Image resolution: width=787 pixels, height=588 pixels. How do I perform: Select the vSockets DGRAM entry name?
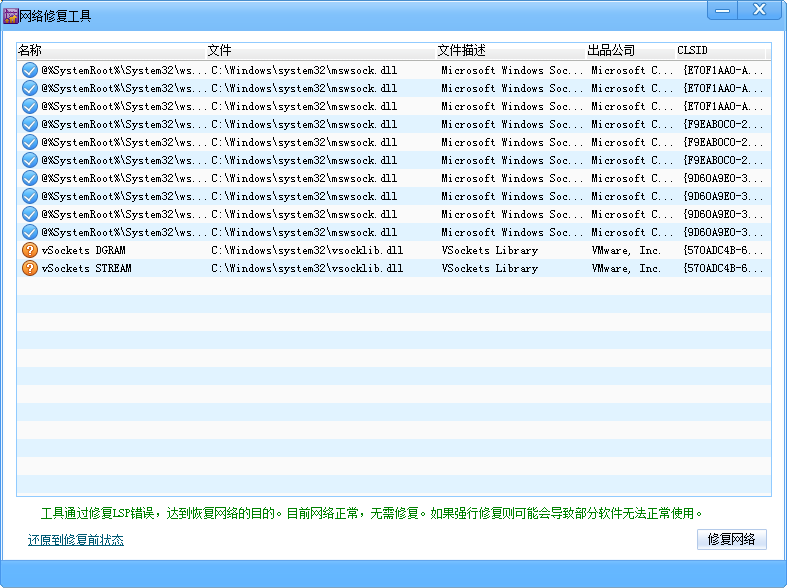(83, 250)
